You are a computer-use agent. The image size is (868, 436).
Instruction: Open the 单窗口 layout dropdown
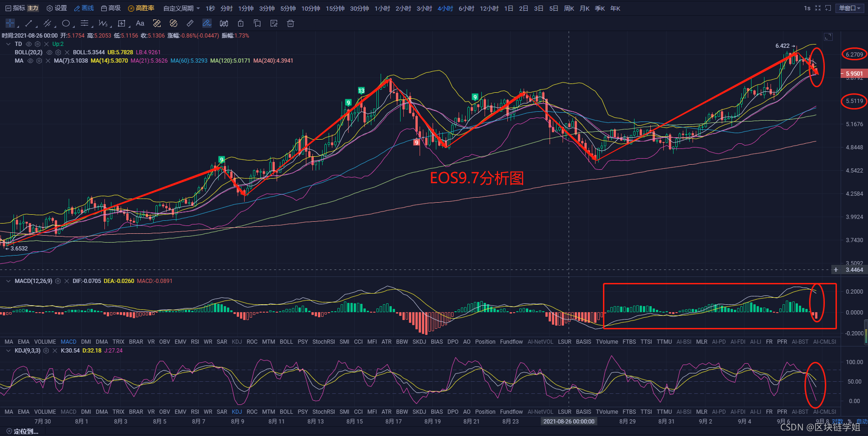click(x=850, y=8)
